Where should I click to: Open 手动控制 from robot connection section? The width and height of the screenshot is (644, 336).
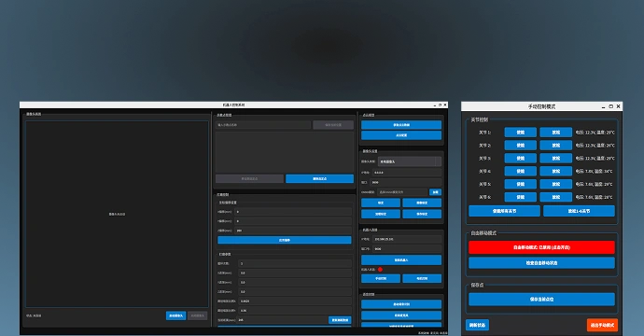click(381, 278)
